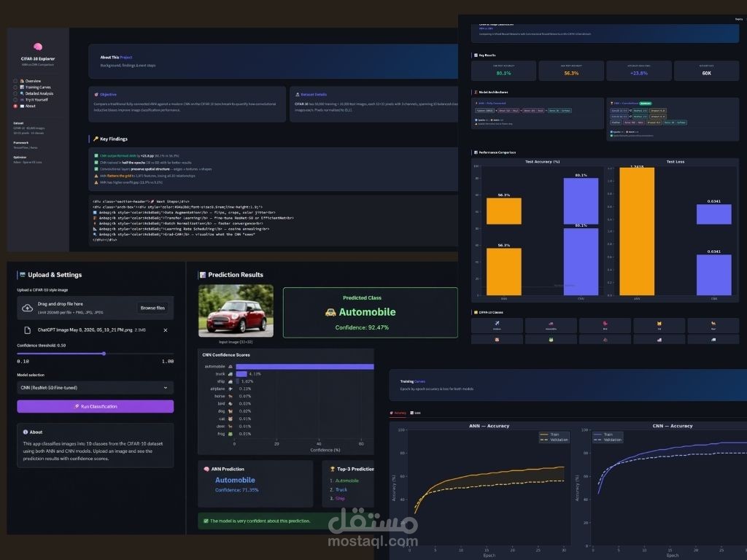
Task: Open the Model selection dropdown showing CNN ResNet-50
Action: [x=96, y=388]
